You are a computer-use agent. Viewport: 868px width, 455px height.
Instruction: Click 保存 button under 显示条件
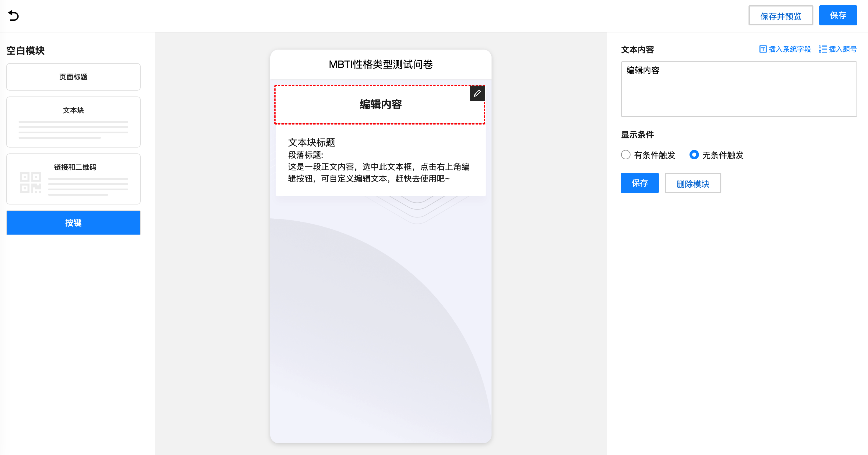(640, 183)
